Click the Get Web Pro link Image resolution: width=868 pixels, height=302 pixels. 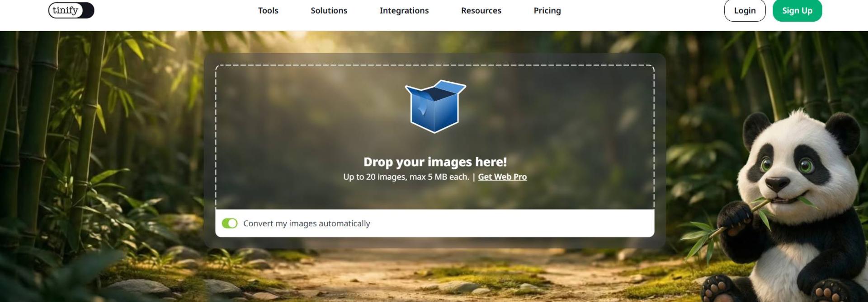(x=502, y=177)
